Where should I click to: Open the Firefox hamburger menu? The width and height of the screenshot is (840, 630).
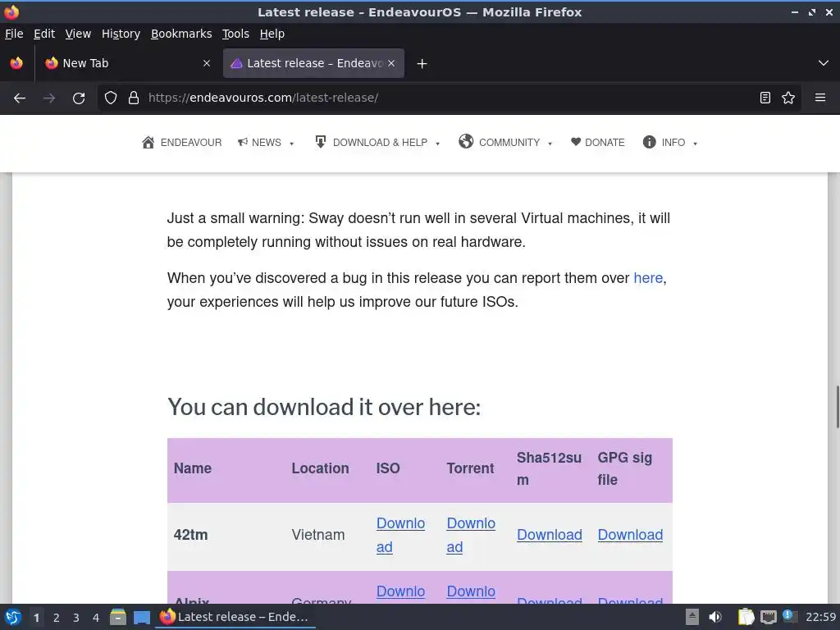(820, 98)
